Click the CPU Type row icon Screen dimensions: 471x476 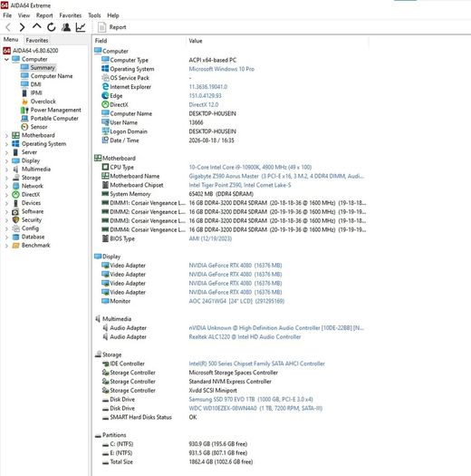(105, 167)
